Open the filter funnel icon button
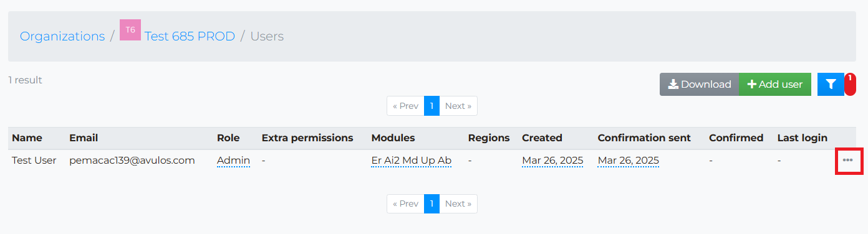868x234 pixels. pos(831,84)
